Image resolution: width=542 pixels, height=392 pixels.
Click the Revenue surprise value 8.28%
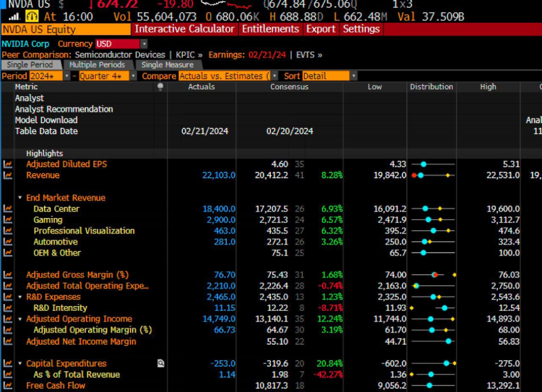tap(332, 175)
